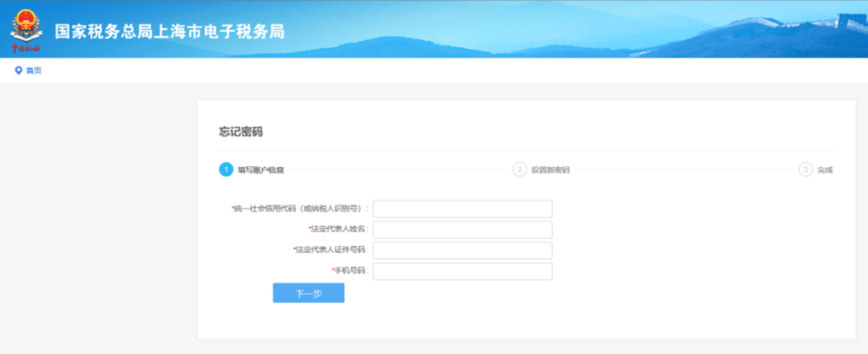Click the 手机号码 label
This screenshot has width=868, height=354.
point(350,271)
